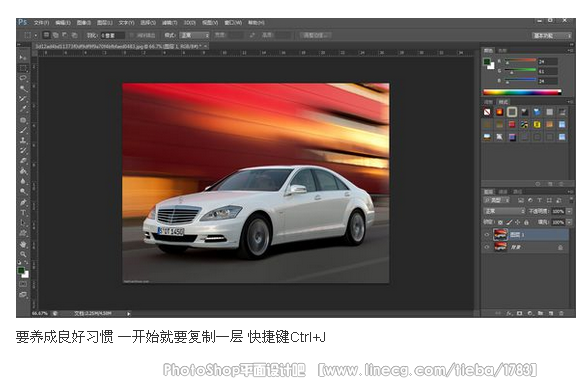Open the layer blend mode dropdown
Image resolution: width=587 pixels, height=387 pixels.
504,211
